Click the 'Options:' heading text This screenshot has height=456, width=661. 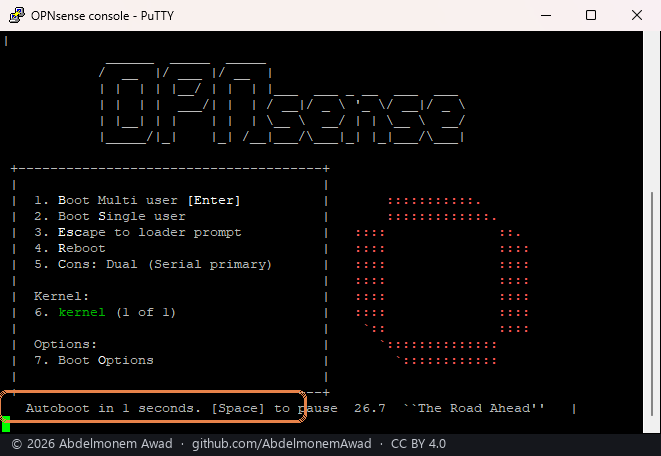(65, 344)
